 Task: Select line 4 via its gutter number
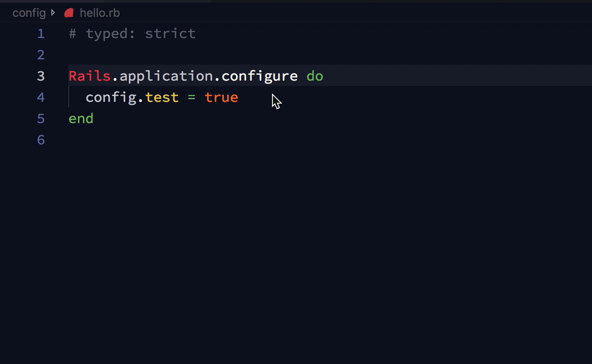pyautogui.click(x=41, y=97)
